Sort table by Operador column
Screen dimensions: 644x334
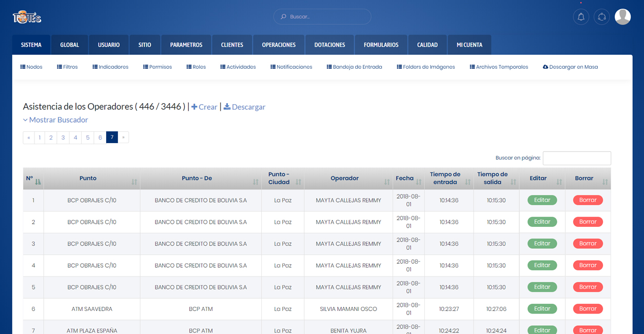(x=387, y=182)
